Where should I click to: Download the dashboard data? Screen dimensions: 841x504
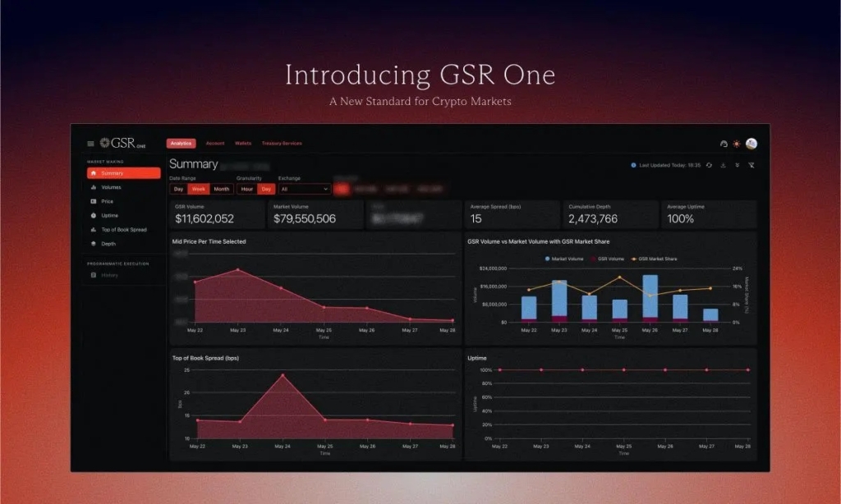pyautogui.click(x=723, y=165)
